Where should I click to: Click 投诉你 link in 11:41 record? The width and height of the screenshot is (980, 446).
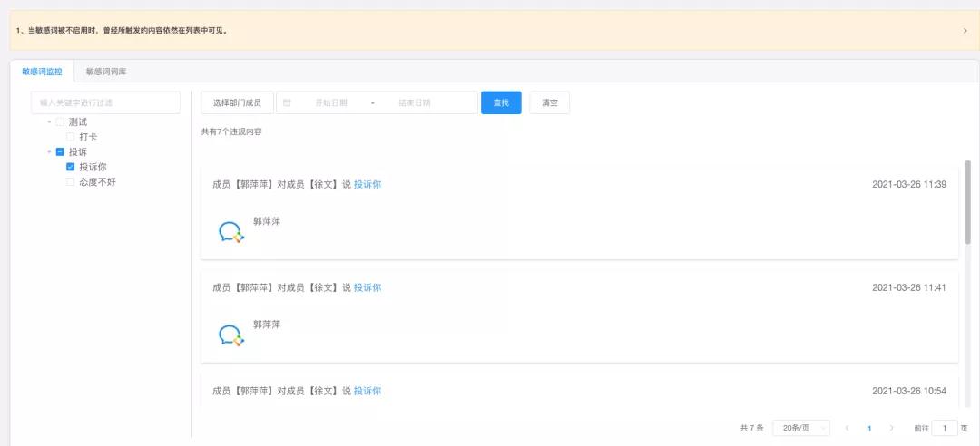[367, 287]
